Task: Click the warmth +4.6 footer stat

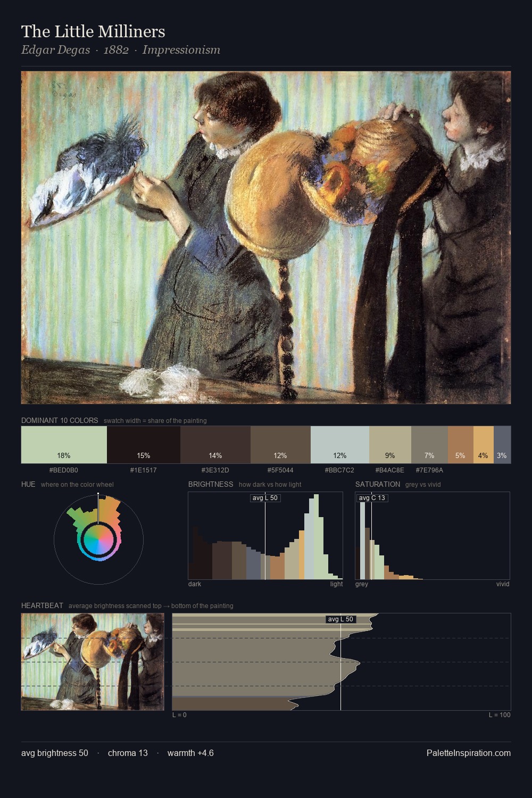Action: pos(190,753)
